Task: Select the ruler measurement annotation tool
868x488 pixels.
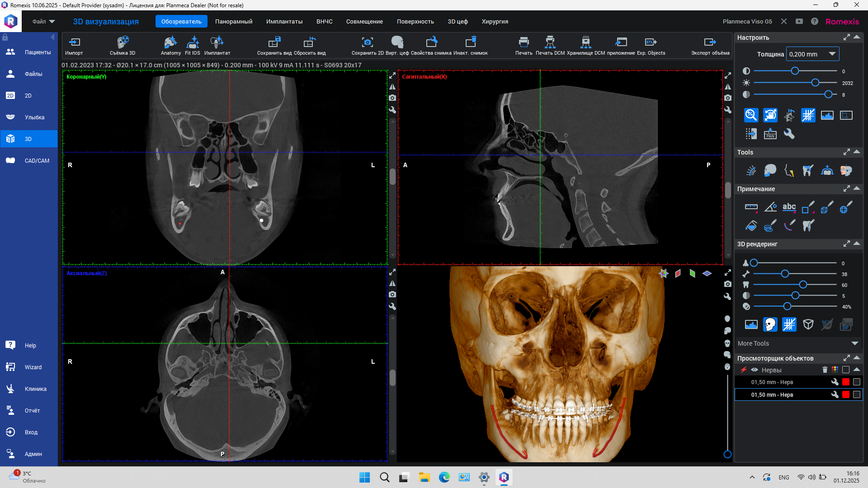Action: (x=751, y=207)
